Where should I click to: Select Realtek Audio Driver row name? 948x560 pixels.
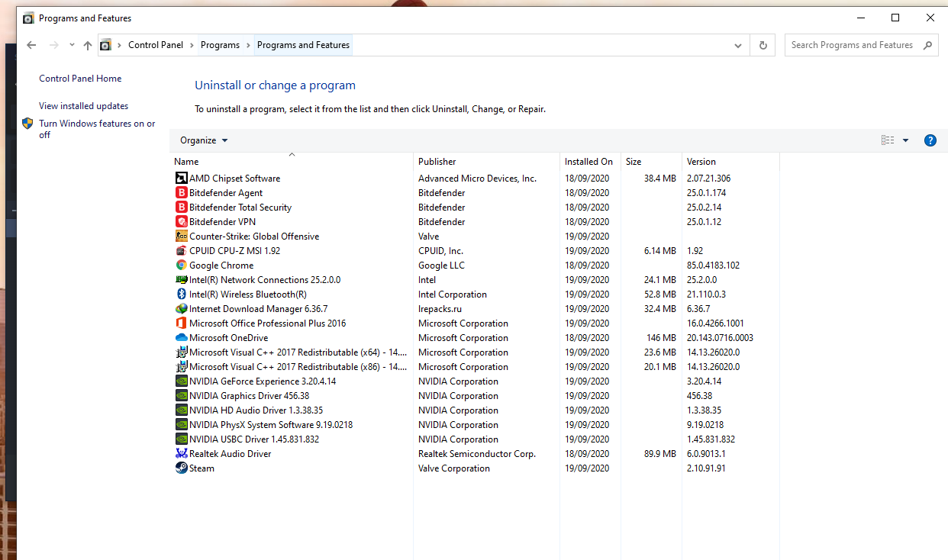click(231, 454)
